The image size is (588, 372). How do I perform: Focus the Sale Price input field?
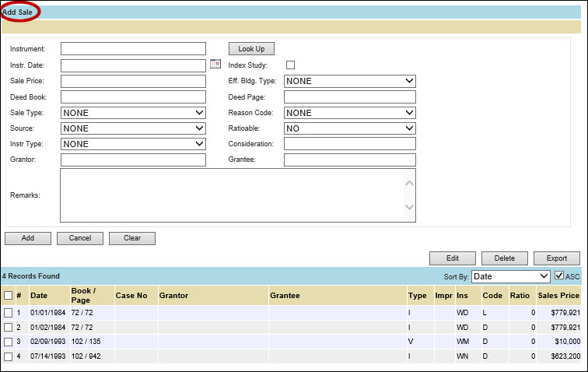tap(133, 81)
